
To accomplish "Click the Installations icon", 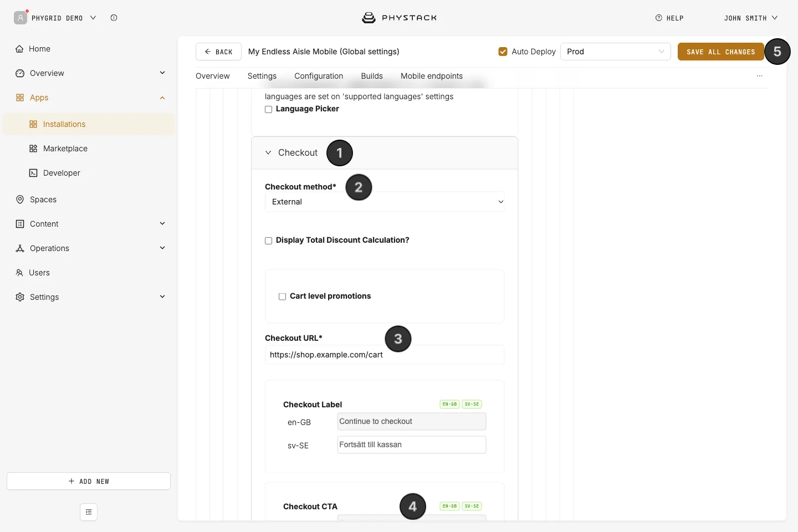I will coord(33,124).
